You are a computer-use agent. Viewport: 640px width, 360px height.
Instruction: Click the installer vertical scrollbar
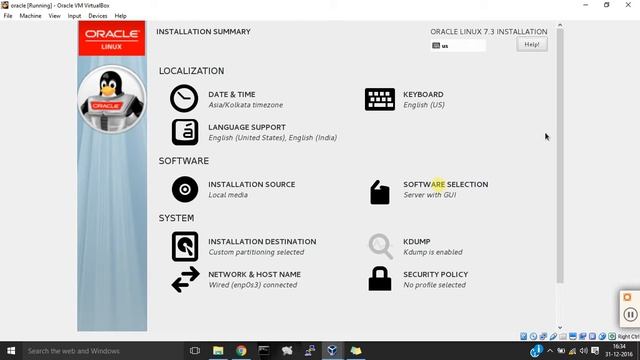[x=560, y=156]
